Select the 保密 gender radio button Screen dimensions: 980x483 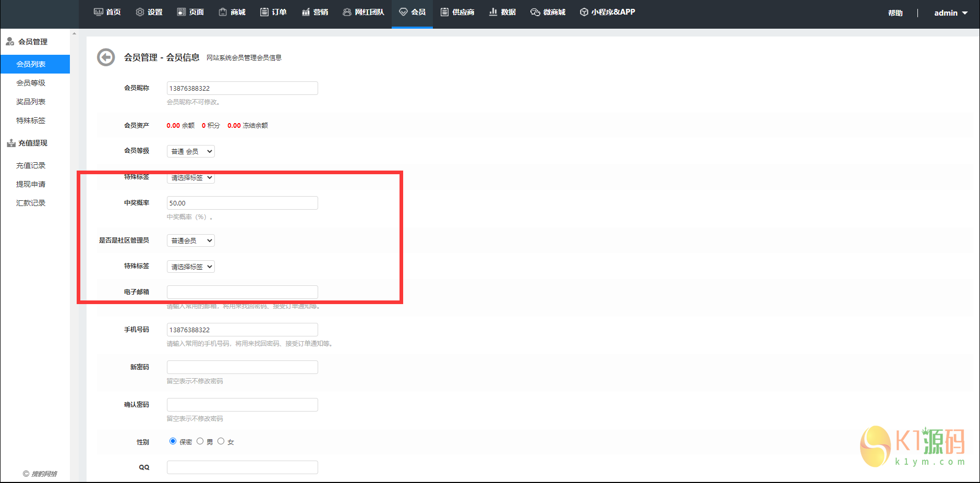click(x=173, y=441)
